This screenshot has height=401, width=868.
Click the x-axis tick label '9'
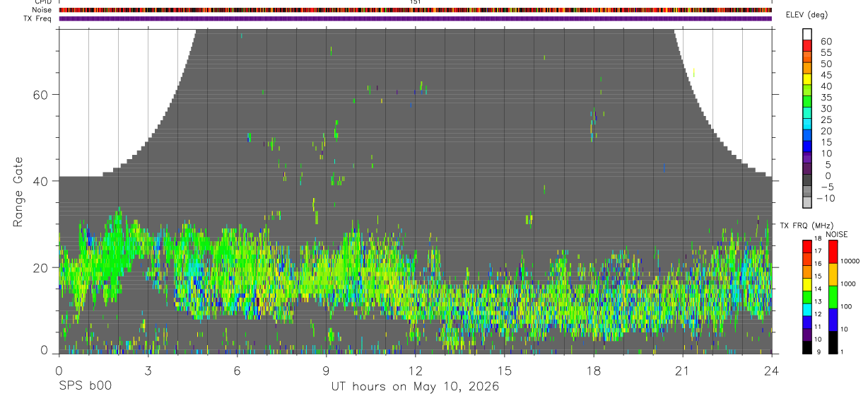(326, 370)
